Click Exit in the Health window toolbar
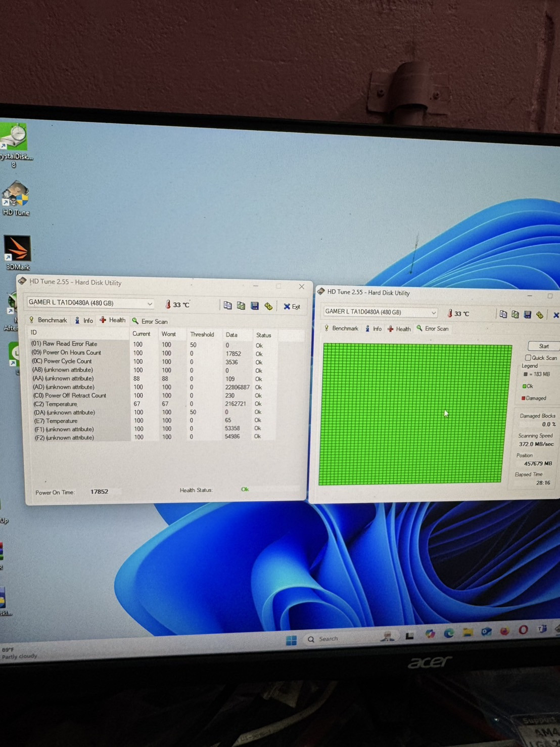The width and height of the screenshot is (560, 747). 292,306
